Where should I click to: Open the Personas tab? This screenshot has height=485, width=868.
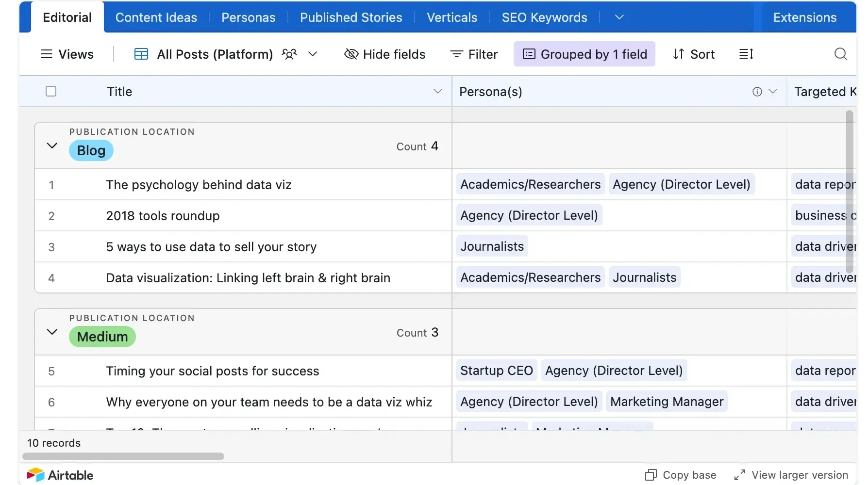[x=249, y=17]
